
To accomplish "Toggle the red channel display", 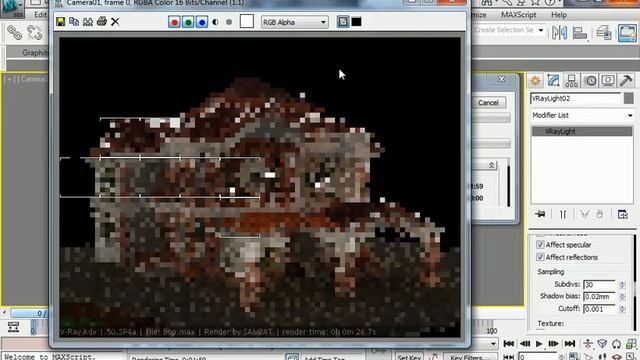I will tap(174, 22).
